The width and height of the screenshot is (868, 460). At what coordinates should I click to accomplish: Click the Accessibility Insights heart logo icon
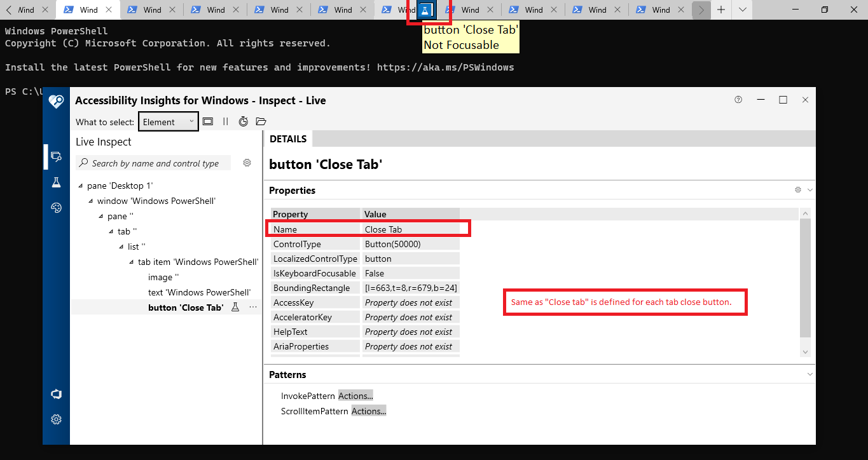pos(56,101)
